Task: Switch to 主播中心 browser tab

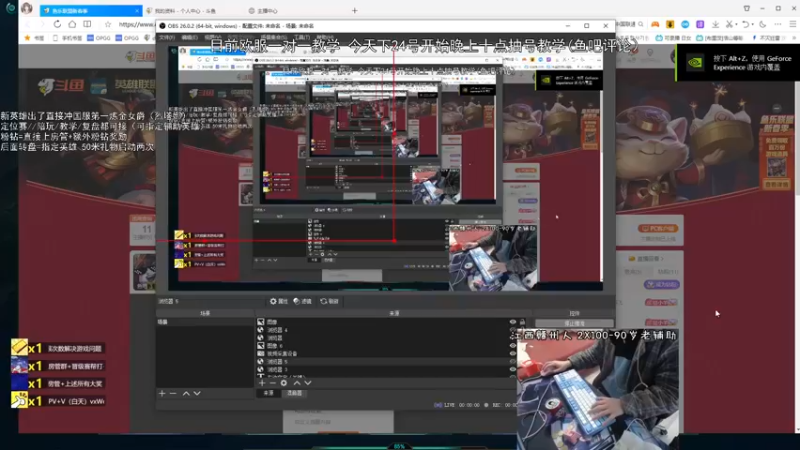Action: coord(263,11)
